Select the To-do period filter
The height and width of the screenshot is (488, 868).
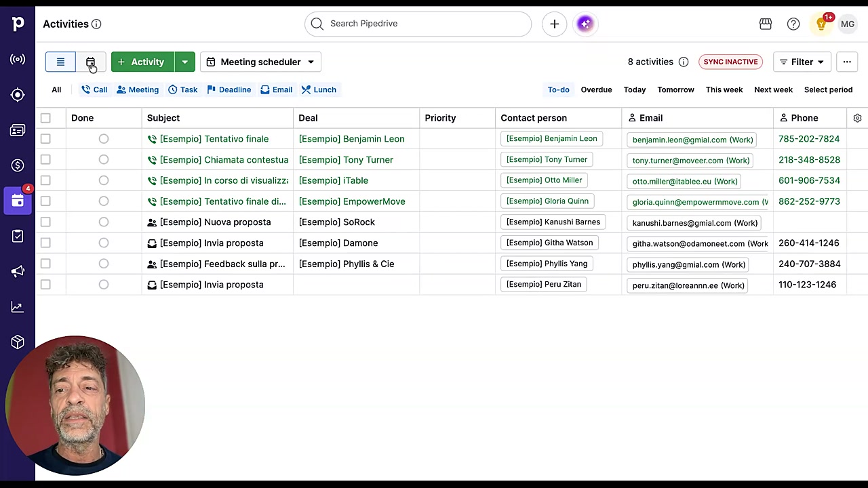(558, 89)
